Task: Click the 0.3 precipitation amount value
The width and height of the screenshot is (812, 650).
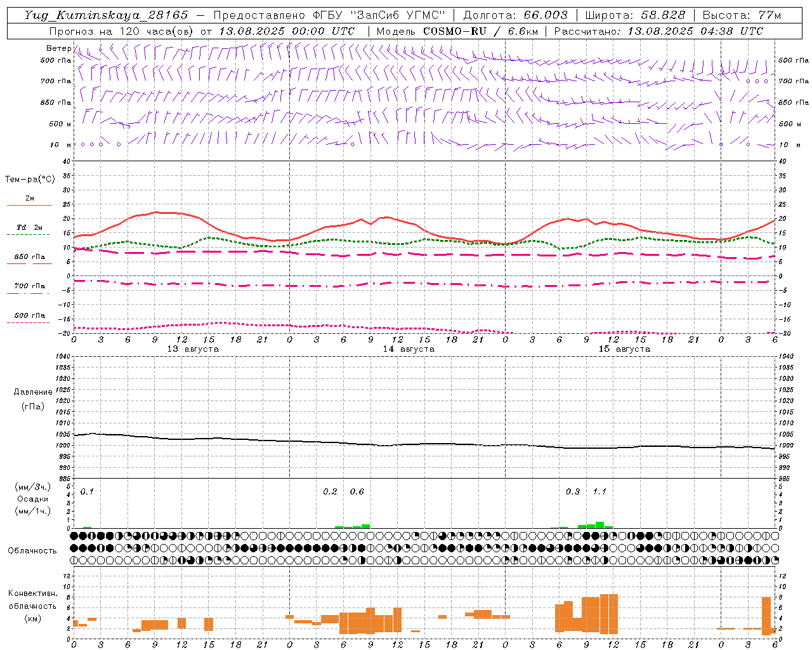Action: [573, 491]
